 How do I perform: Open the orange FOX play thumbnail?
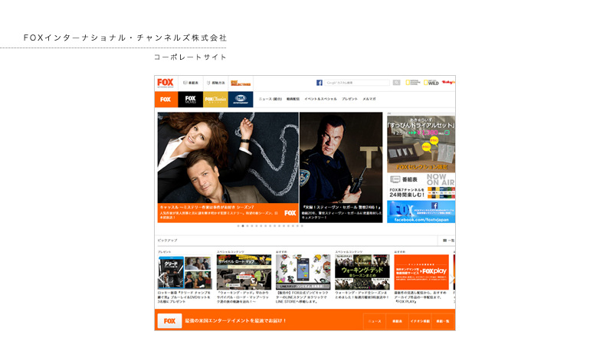pyautogui.click(x=421, y=272)
